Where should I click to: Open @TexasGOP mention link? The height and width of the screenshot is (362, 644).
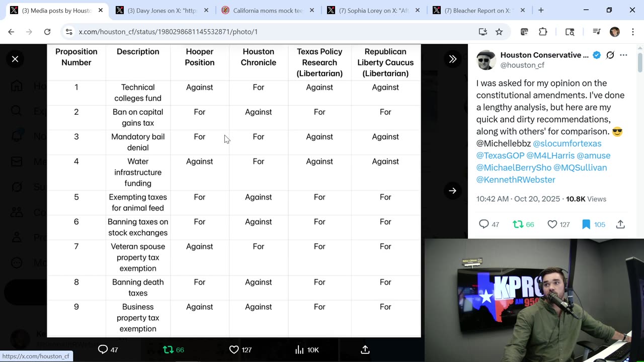pos(500,155)
